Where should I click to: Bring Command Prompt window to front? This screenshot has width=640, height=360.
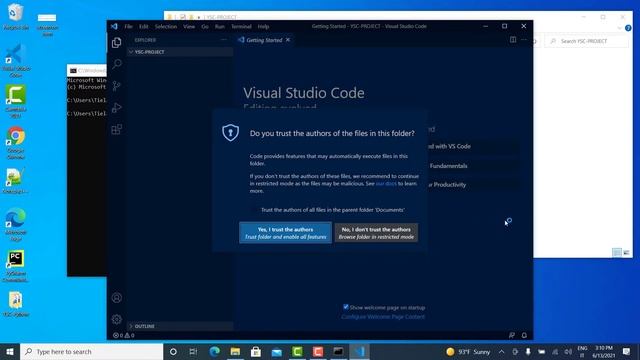[x=87, y=171]
